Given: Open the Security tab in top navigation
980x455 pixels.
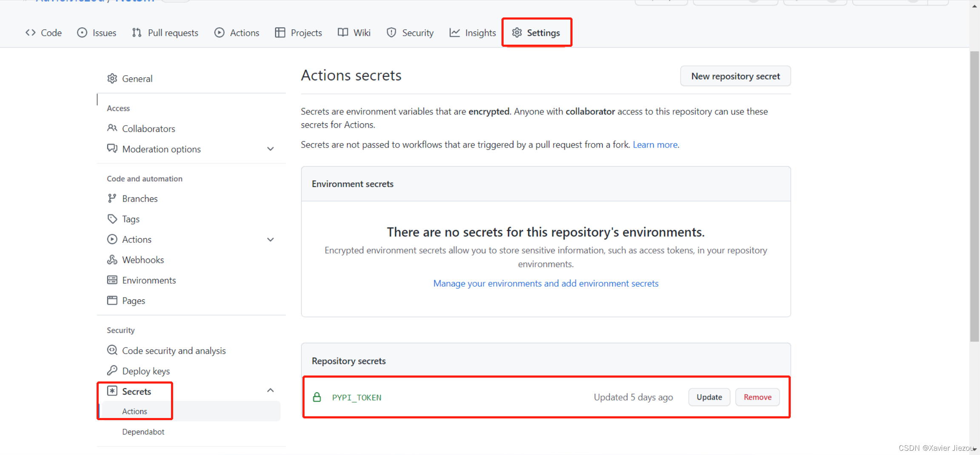Looking at the screenshot, I should 410,33.
